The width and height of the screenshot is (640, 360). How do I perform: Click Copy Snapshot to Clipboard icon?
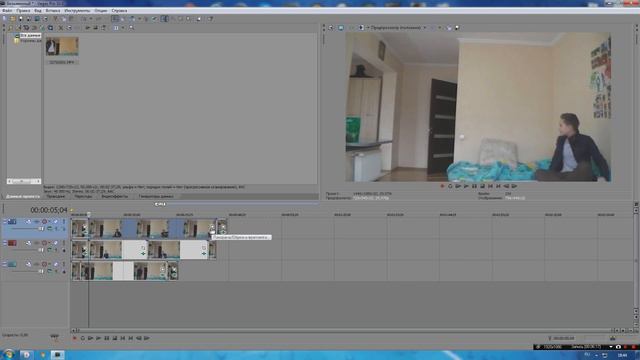tap(449, 28)
